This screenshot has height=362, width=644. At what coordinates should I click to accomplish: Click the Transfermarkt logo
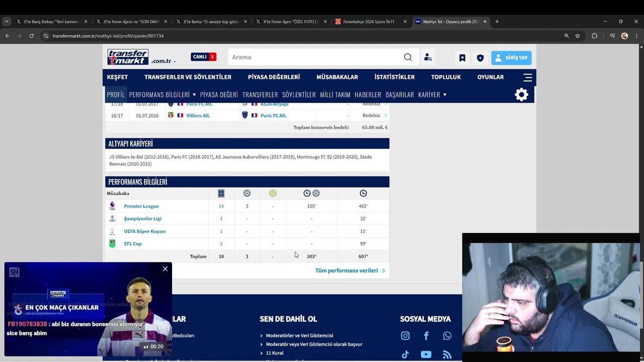[x=128, y=57]
